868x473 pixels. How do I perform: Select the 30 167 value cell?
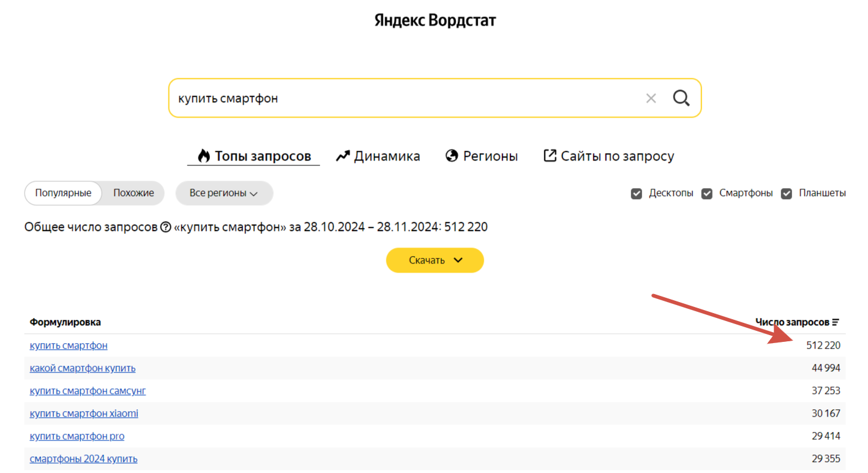coord(826,414)
